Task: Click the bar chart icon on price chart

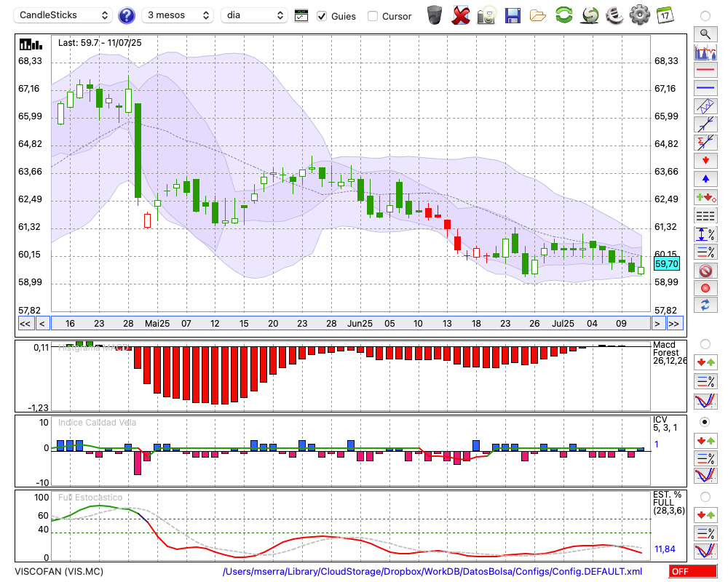Action: click(x=31, y=44)
